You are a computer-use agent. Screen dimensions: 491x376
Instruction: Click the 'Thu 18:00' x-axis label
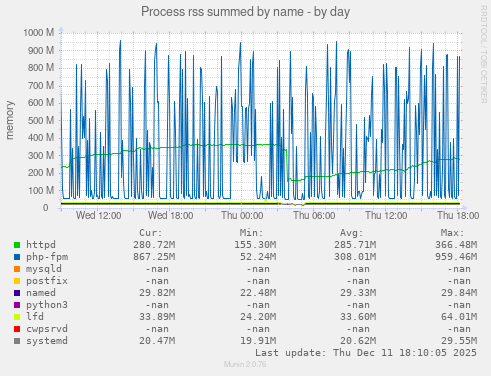[x=458, y=215]
